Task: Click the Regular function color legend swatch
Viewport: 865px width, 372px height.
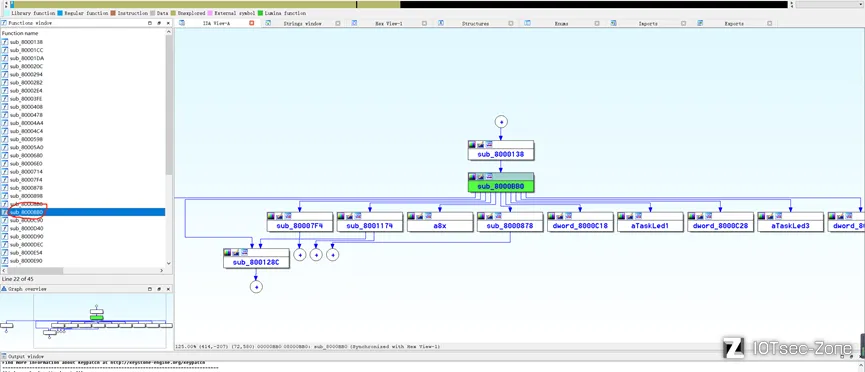Action: pyautogui.click(x=61, y=13)
